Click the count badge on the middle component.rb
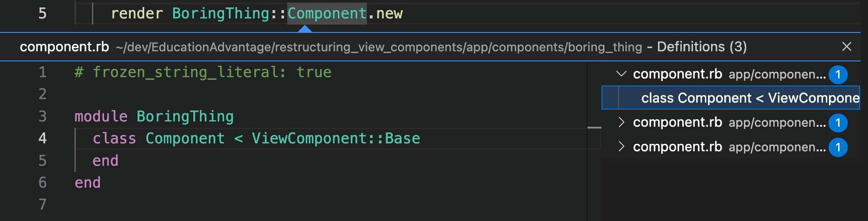 [838, 123]
